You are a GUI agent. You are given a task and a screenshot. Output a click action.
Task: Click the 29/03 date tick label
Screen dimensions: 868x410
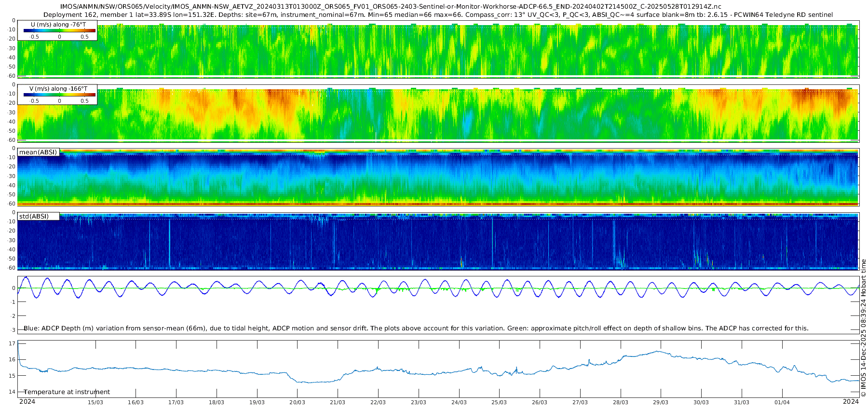coord(661,402)
